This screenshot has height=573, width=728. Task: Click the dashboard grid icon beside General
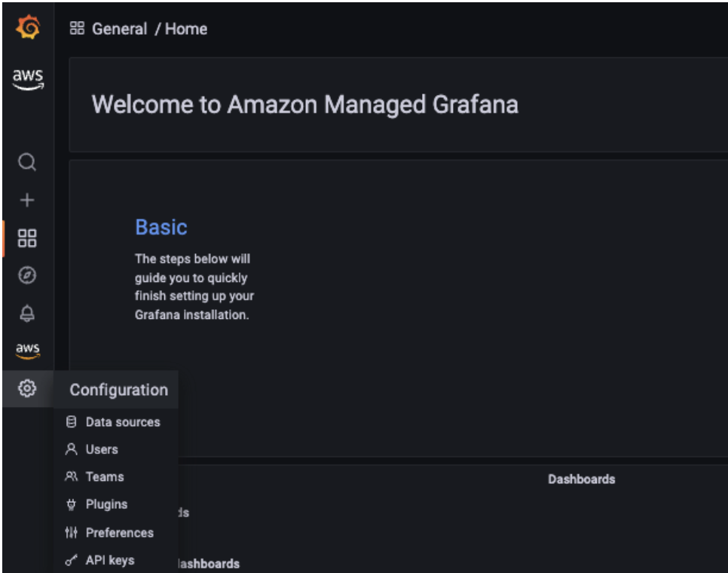[x=77, y=29]
